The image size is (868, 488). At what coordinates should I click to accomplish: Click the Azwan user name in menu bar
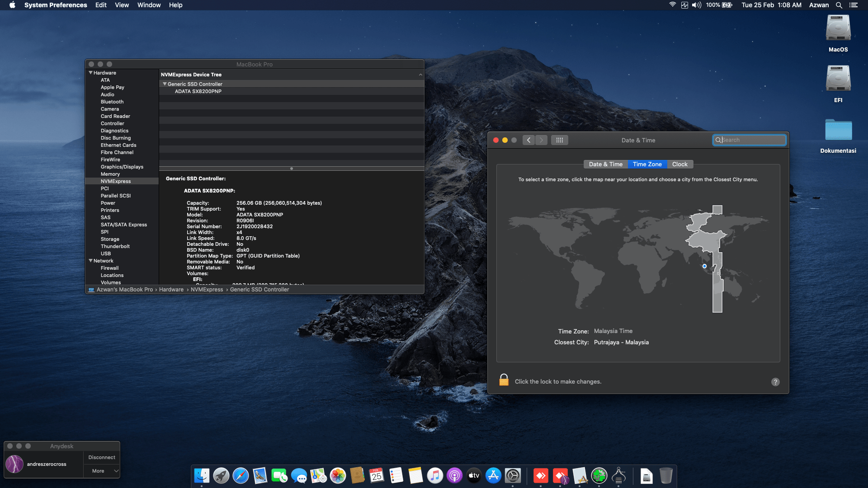[x=819, y=5]
